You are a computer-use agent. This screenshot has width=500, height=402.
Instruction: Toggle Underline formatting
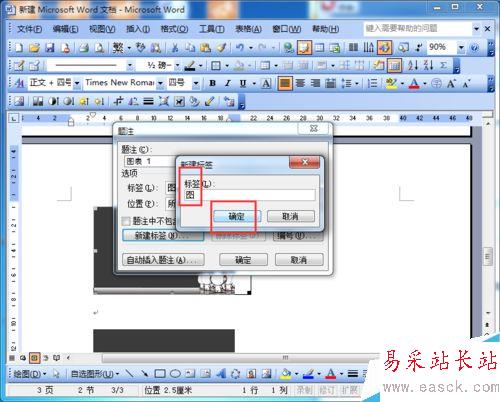tap(243, 83)
